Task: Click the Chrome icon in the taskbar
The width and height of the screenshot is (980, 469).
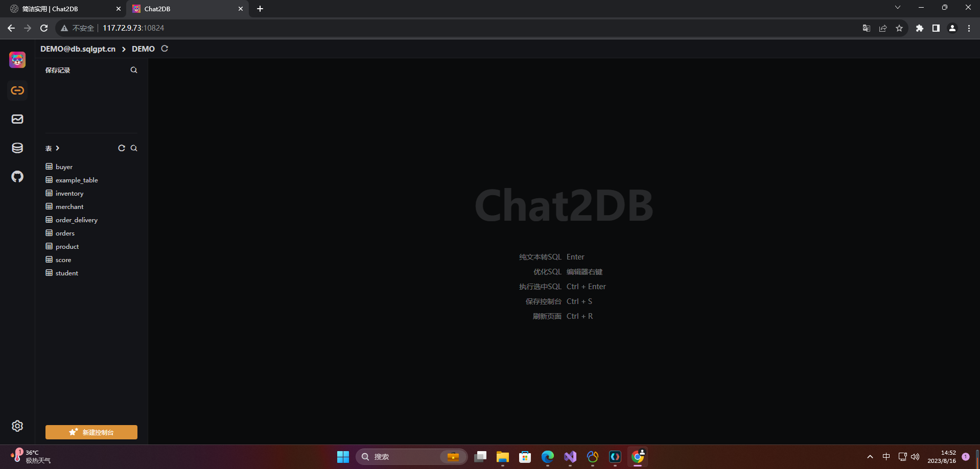Action: tap(638, 457)
